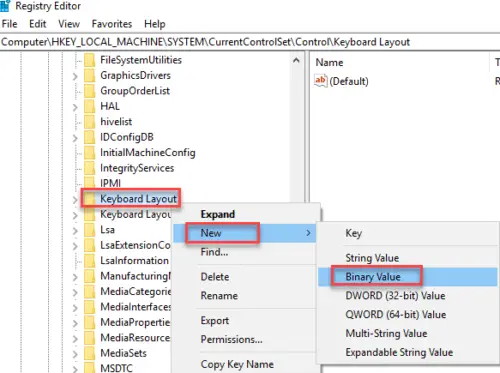Expand the HAL tree node
Image resolution: width=500 pixels, height=373 pixels.
pos(75,107)
